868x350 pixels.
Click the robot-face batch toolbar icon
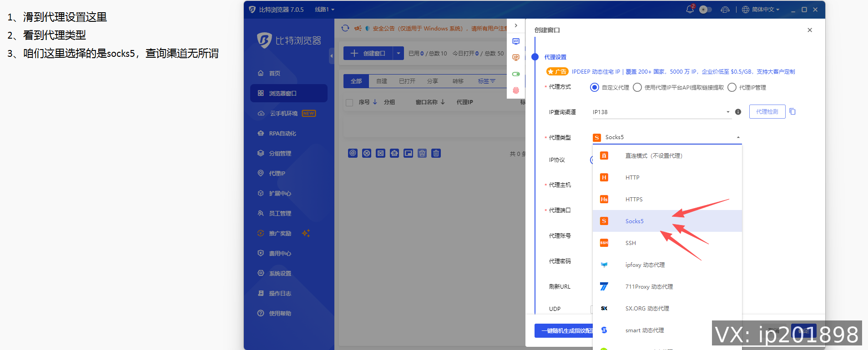click(394, 153)
